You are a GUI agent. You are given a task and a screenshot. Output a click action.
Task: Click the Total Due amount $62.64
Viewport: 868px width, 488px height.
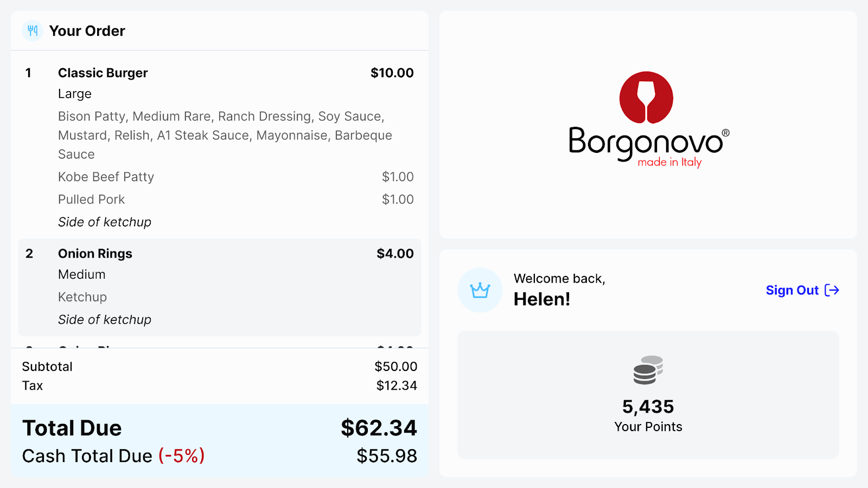pyautogui.click(x=379, y=428)
